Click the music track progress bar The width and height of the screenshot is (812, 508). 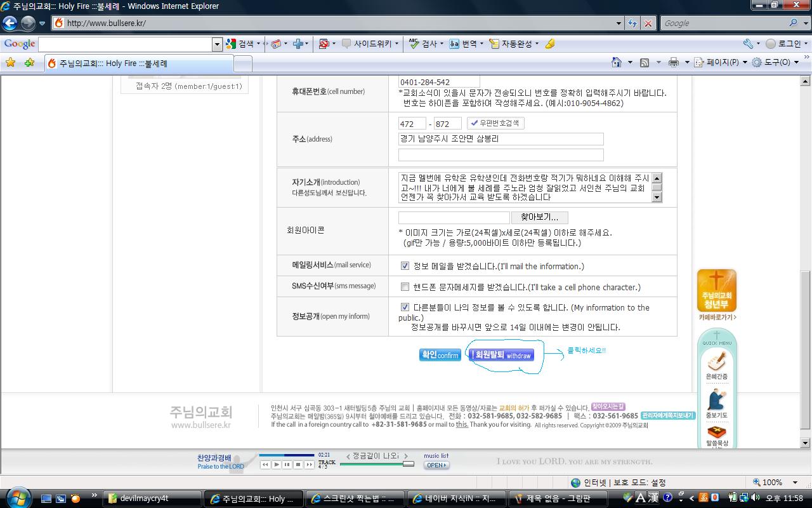pos(286,455)
